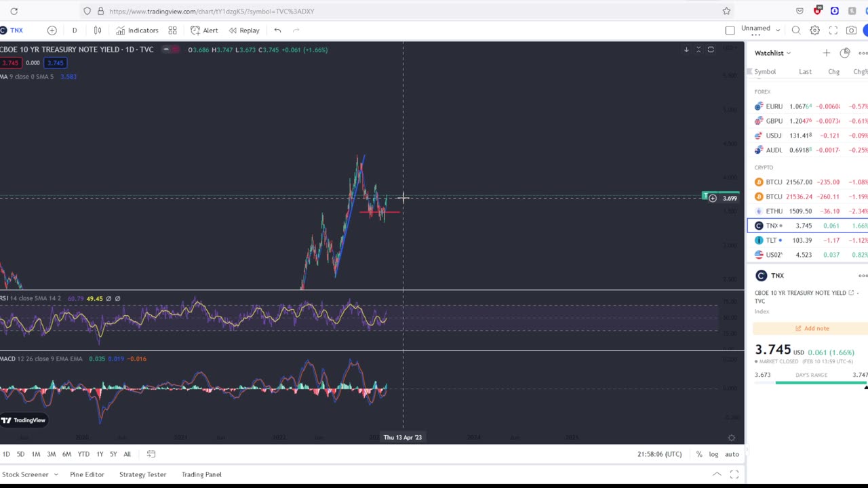Click Add note button
The width and height of the screenshot is (868, 488).
[x=810, y=329]
